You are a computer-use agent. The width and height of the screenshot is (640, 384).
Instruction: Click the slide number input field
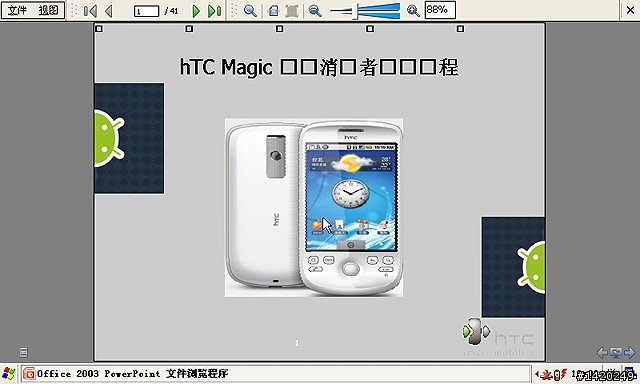[146, 11]
